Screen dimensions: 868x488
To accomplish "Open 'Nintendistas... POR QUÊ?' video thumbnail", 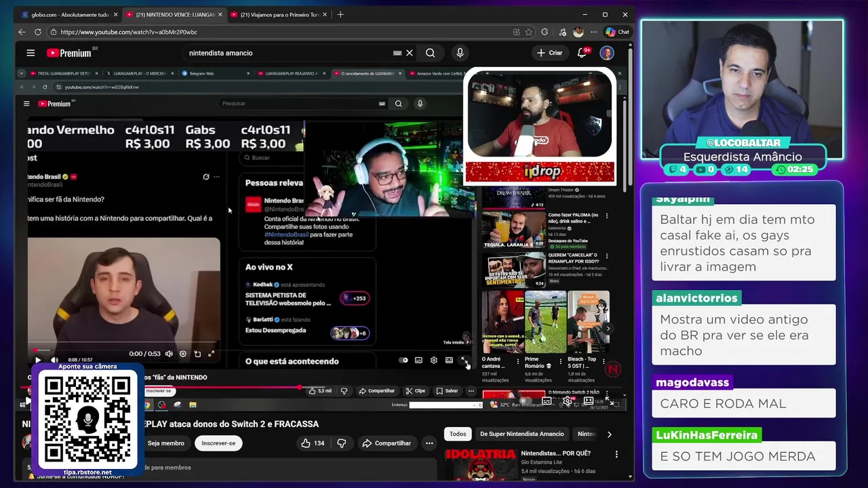I will coord(480,465).
